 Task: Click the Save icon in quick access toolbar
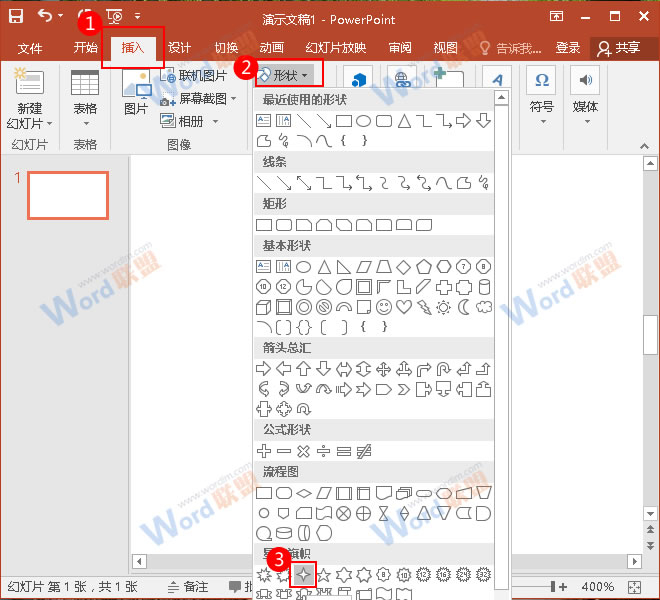coord(16,16)
